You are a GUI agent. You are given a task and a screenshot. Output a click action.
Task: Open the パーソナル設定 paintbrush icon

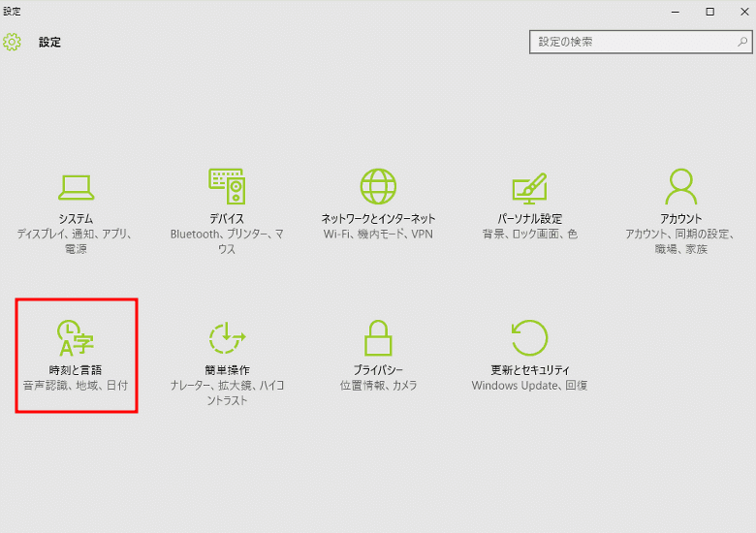(x=529, y=188)
